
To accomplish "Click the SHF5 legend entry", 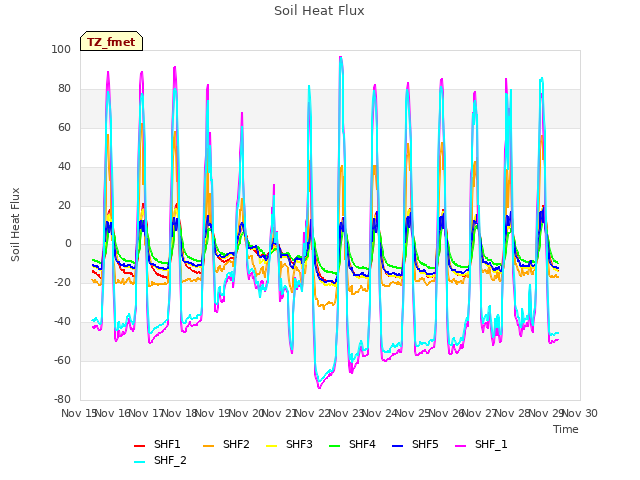I will [415, 444].
